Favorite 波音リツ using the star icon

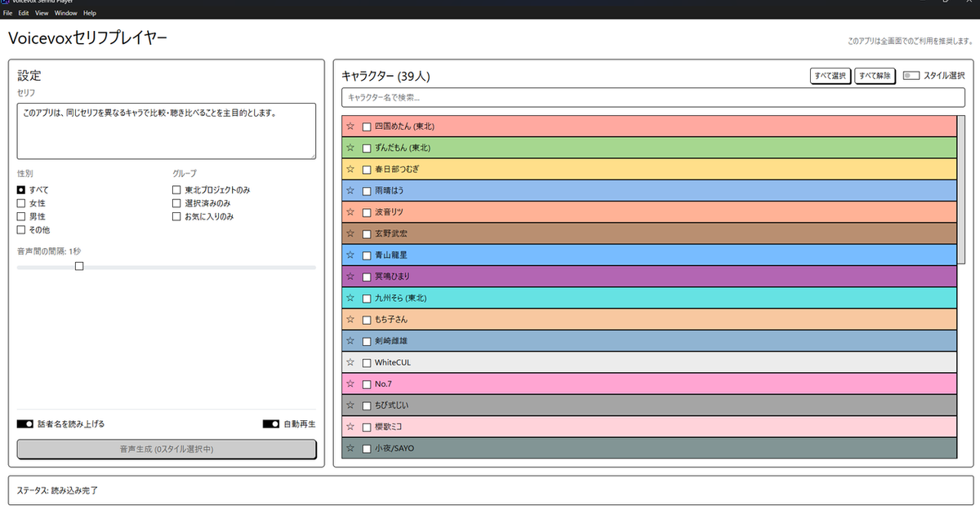pos(350,212)
